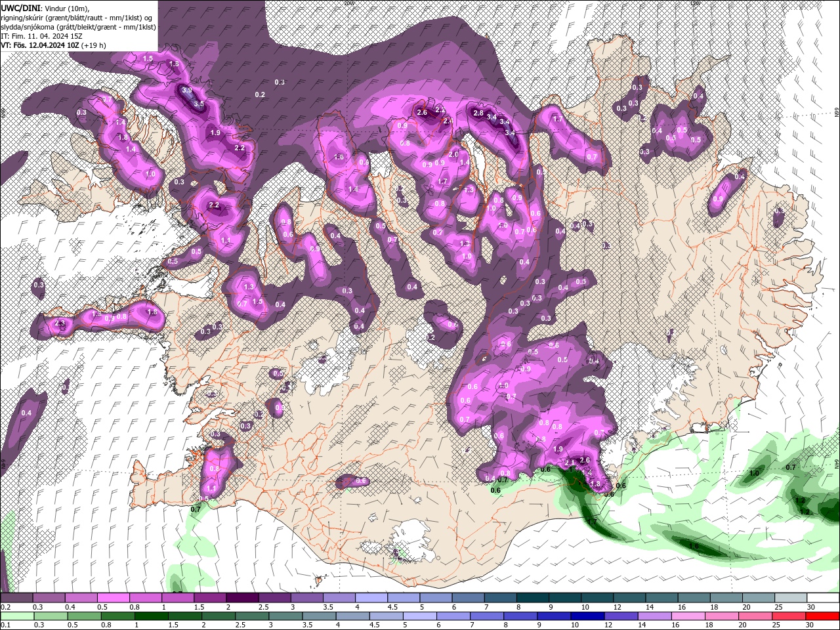Viewport: 840px width, 630px height.
Task: Upper legend swatch between 25 and 30
Action: pos(791,597)
